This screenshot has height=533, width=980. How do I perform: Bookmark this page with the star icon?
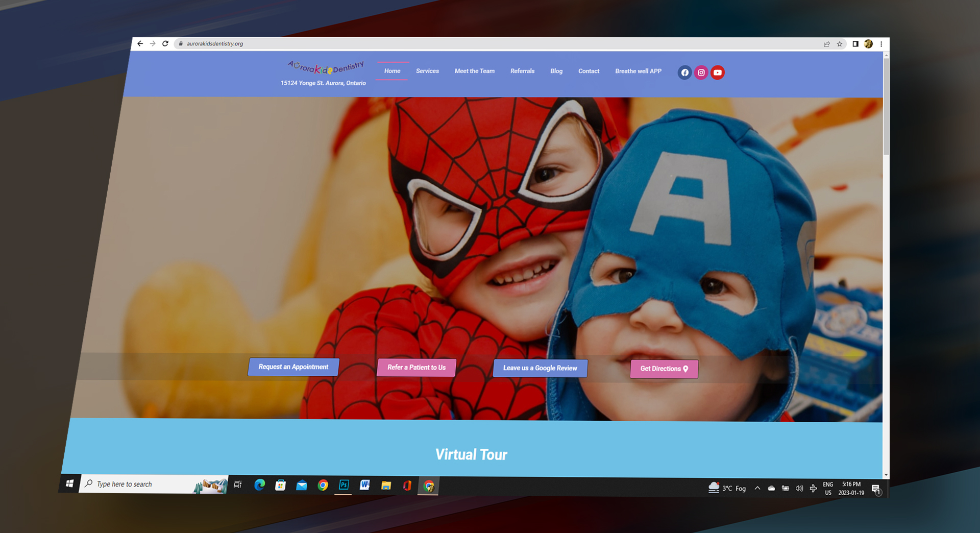pyautogui.click(x=840, y=44)
